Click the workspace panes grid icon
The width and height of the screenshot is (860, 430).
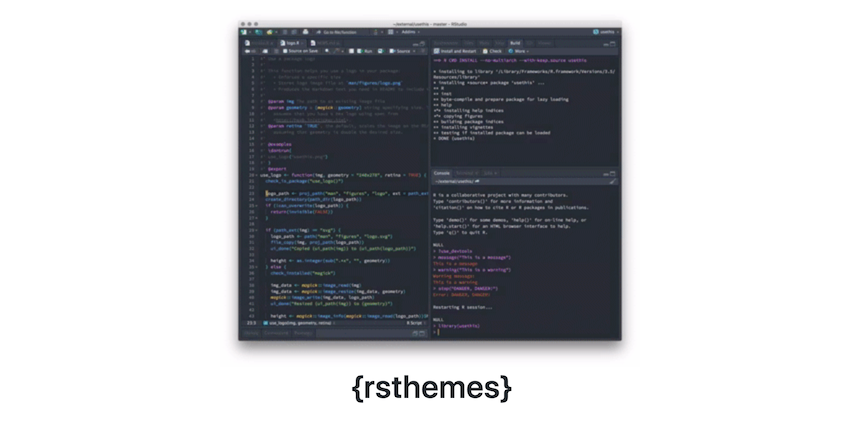[391, 32]
